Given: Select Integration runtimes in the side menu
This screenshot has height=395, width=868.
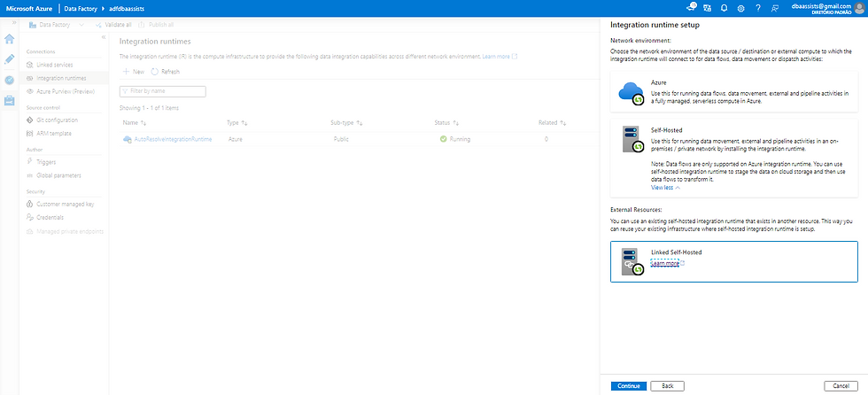Looking at the screenshot, I should (x=61, y=78).
